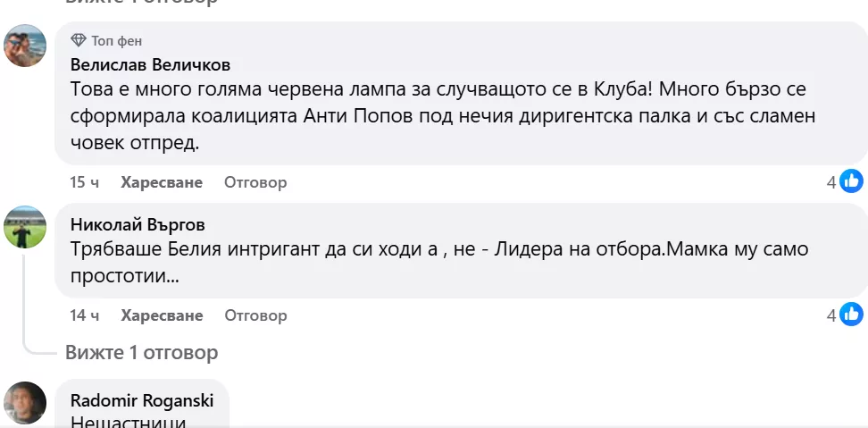Show reactions count 4 on Николай's comment
Screen dimensions: 868x428
[830, 315]
